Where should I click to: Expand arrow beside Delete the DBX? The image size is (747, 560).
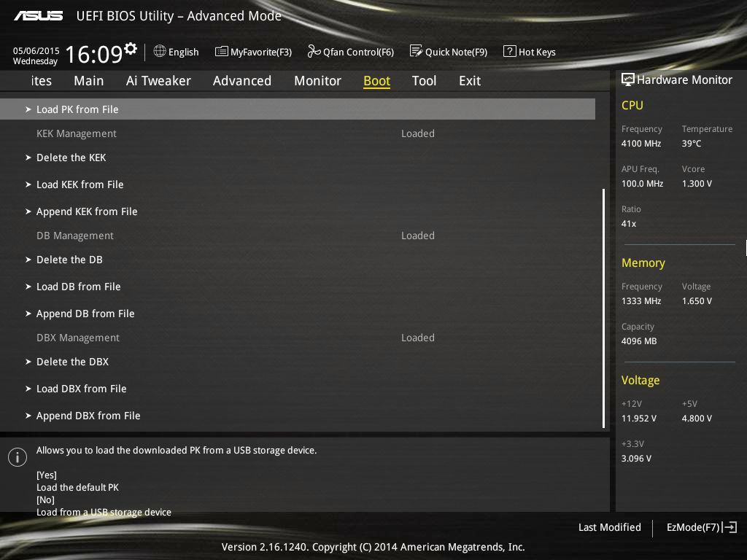[x=28, y=362]
